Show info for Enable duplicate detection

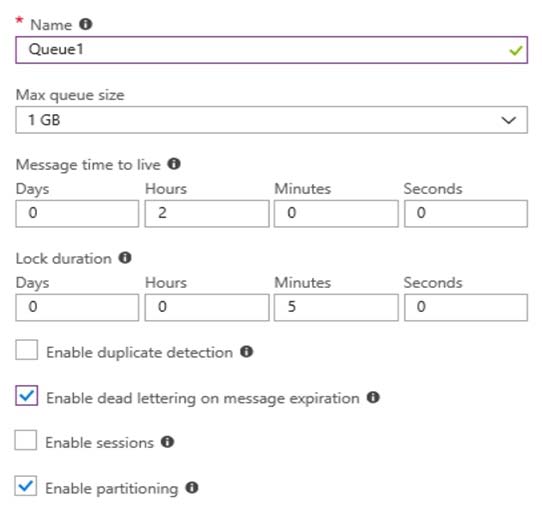[x=246, y=352]
